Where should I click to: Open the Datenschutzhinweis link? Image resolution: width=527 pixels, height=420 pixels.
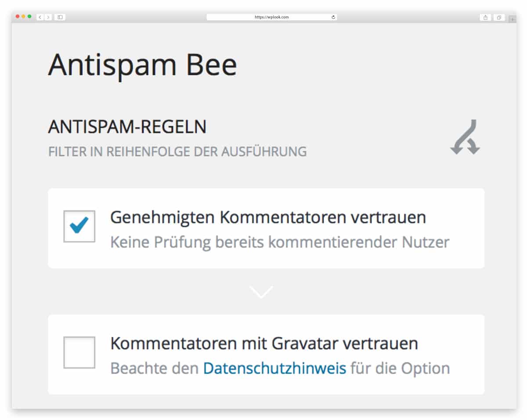click(274, 368)
